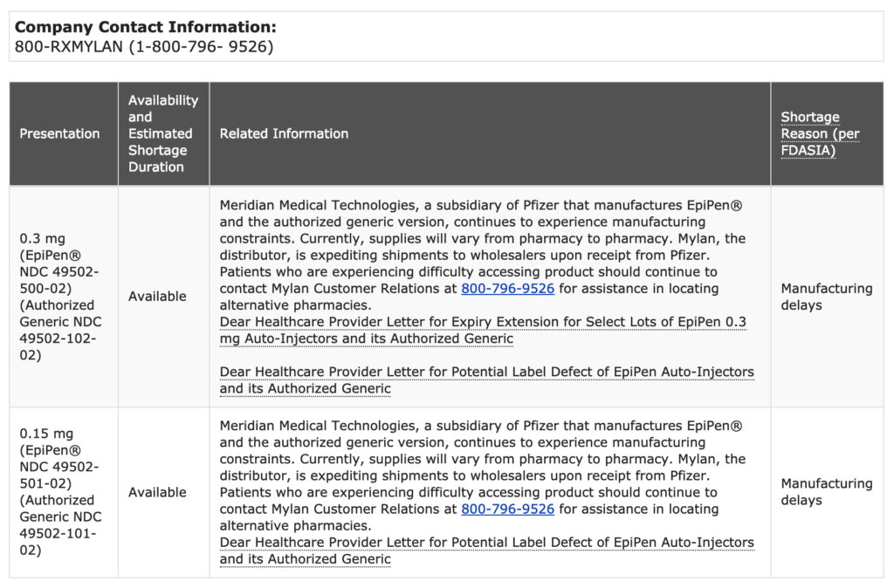Open the Potential Label Defect letter in the 0.15 mg row
The image size is (894, 588).
(487, 550)
